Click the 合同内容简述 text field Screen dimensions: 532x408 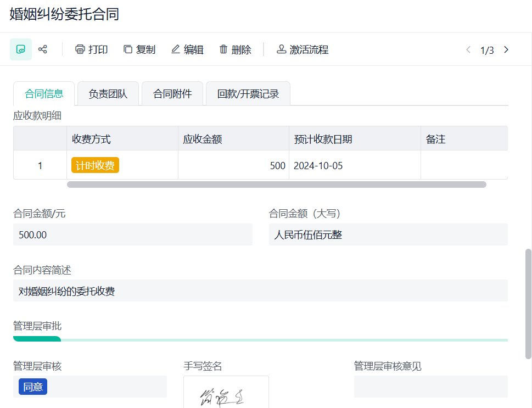click(260, 291)
